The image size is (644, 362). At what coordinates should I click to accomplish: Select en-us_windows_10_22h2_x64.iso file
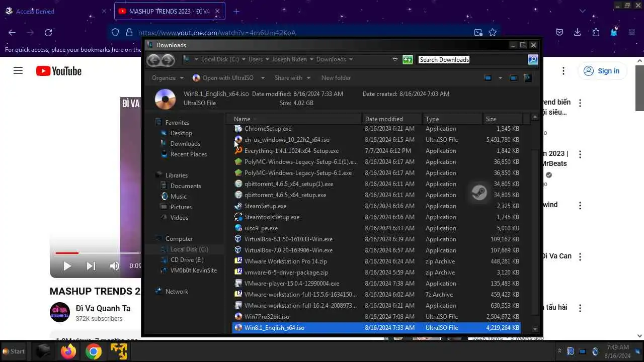click(376, 140)
